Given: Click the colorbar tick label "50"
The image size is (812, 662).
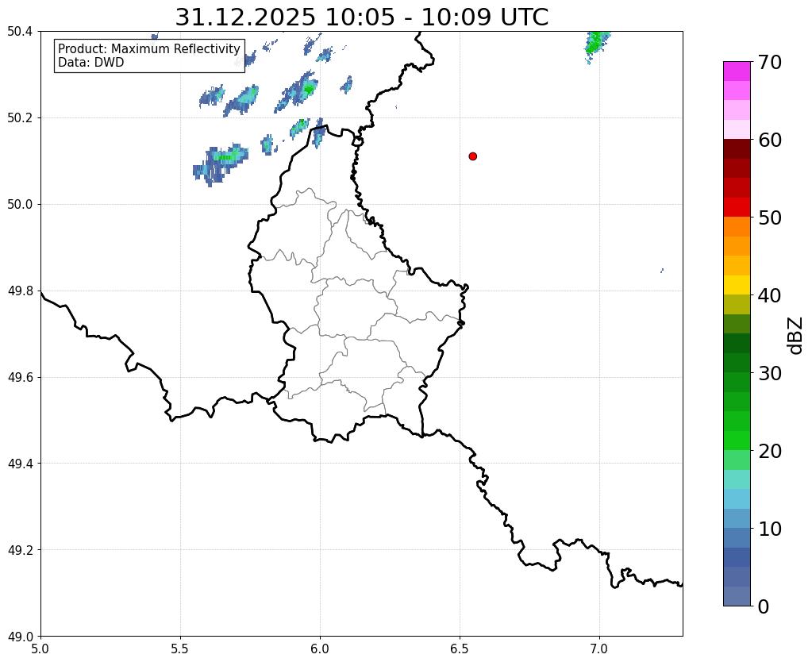Looking at the screenshot, I should 770,217.
